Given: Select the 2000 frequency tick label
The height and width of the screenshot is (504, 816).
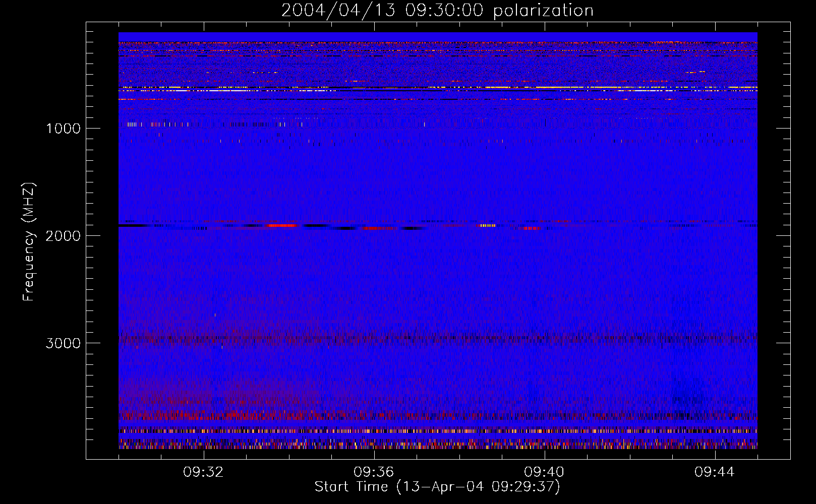Looking at the screenshot, I should pyautogui.click(x=63, y=236).
